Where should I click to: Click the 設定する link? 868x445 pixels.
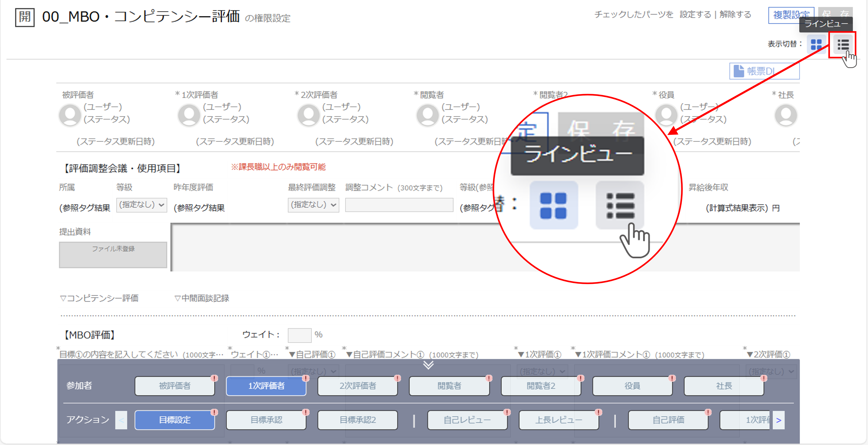pos(695,14)
